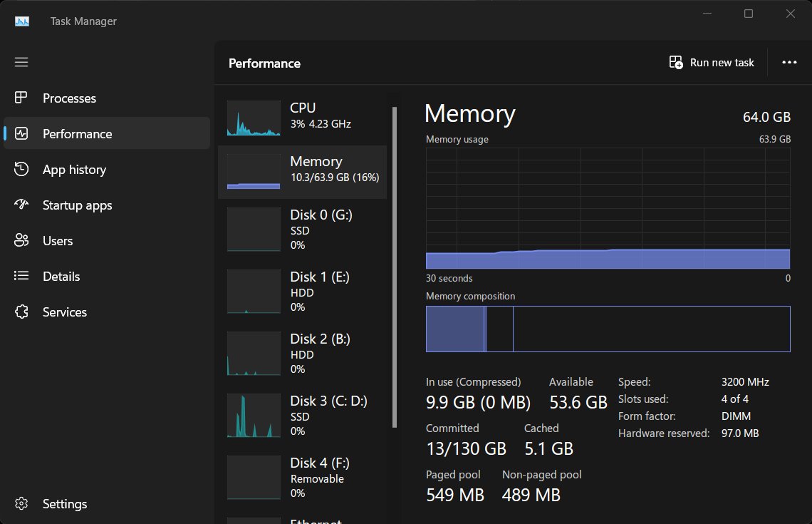Click the Run new task icon

(676, 62)
